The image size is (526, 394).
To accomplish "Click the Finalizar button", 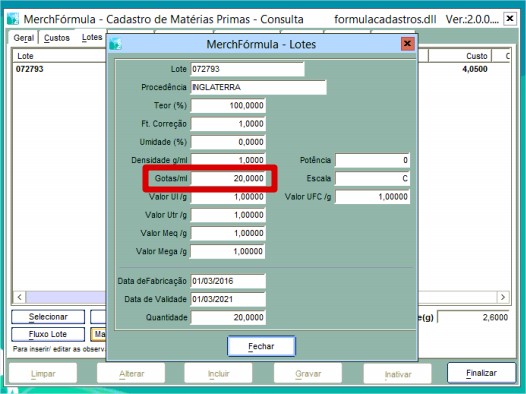I will pos(481,373).
